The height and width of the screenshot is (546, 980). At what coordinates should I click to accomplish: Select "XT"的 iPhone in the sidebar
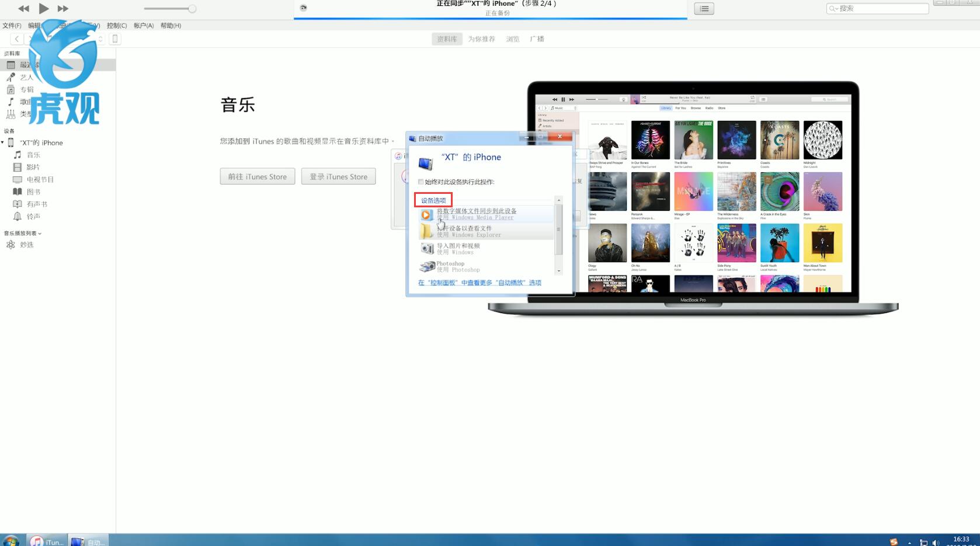[41, 142]
